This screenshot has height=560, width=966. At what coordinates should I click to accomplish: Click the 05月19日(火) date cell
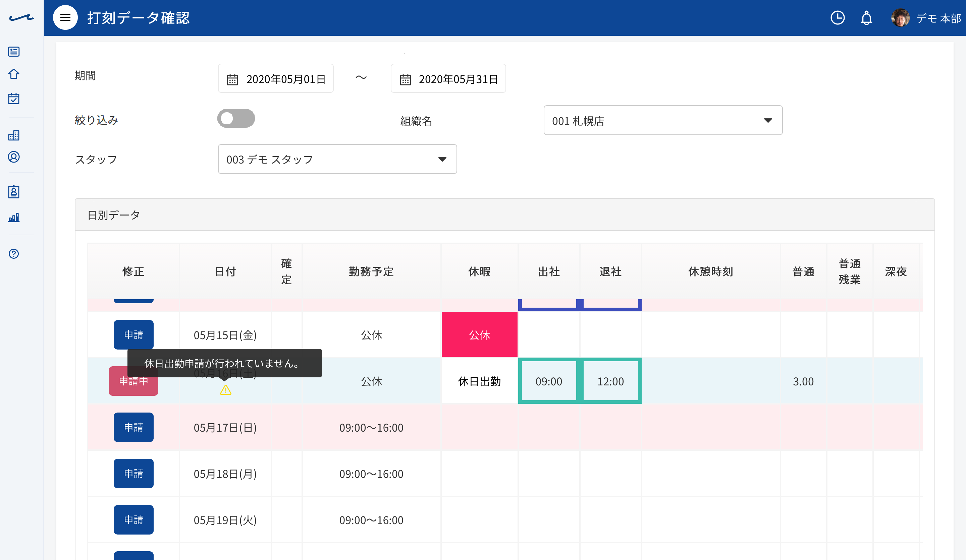[x=225, y=520]
